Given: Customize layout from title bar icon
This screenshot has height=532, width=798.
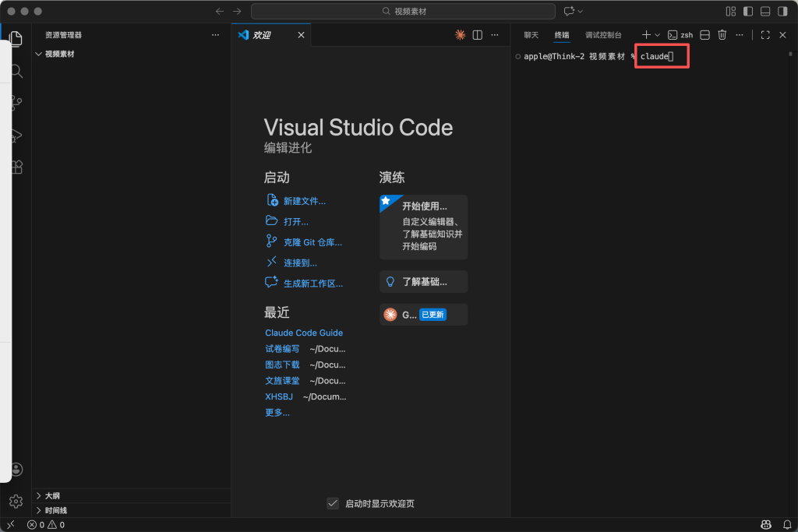Looking at the screenshot, I should [730, 12].
